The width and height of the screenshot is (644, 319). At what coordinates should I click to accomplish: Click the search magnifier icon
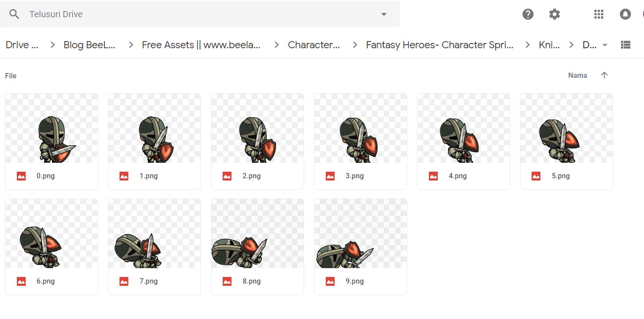pos(14,14)
